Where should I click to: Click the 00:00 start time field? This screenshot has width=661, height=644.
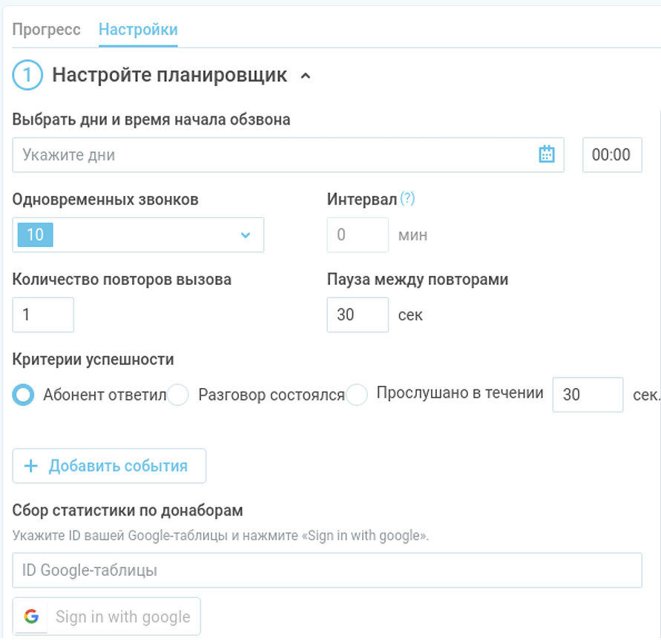[x=612, y=154]
